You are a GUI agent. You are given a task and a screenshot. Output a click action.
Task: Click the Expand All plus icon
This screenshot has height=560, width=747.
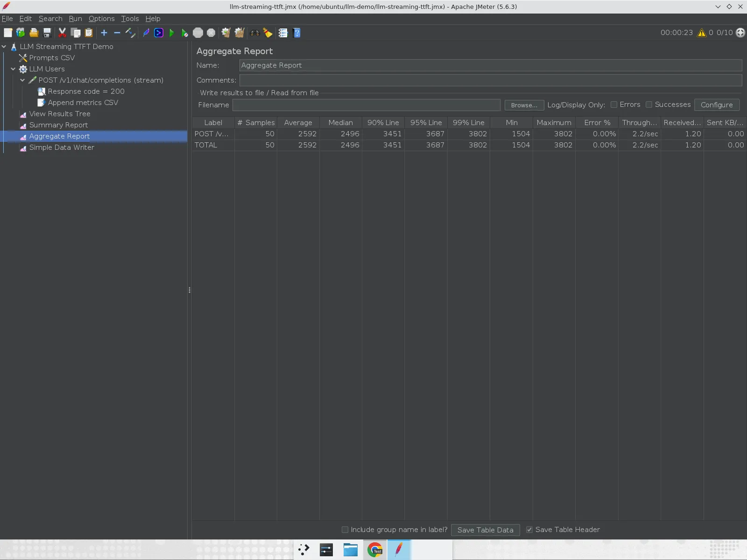(104, 33)
